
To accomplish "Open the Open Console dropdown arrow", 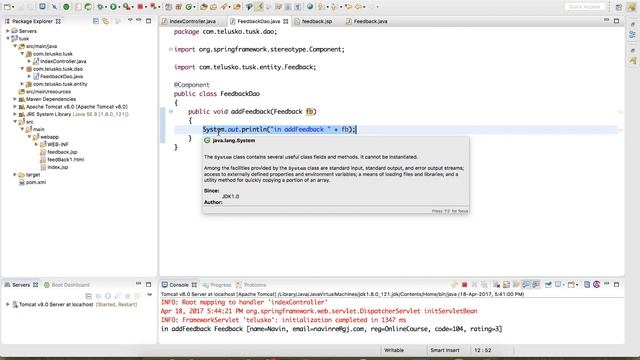I will (577, 284).
